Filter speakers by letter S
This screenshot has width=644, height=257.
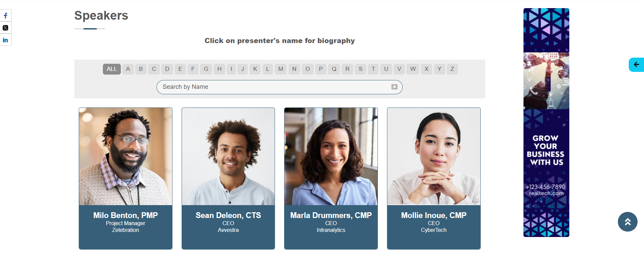[x=361, y=69]
